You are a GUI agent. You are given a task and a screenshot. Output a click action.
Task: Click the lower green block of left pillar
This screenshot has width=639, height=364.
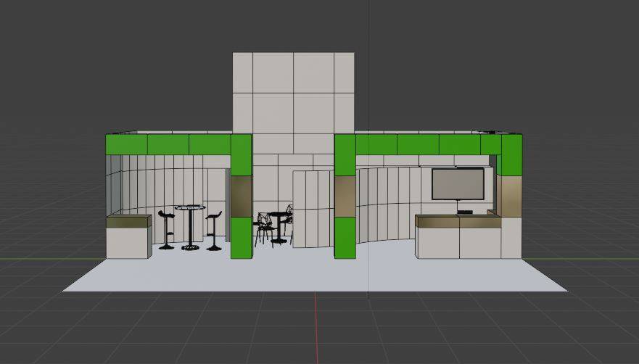[241, 238]
